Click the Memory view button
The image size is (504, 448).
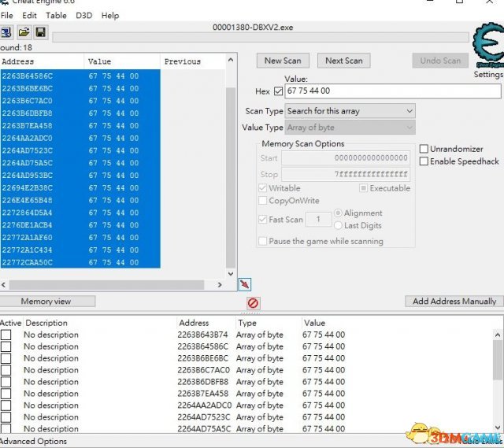(46, 301)
